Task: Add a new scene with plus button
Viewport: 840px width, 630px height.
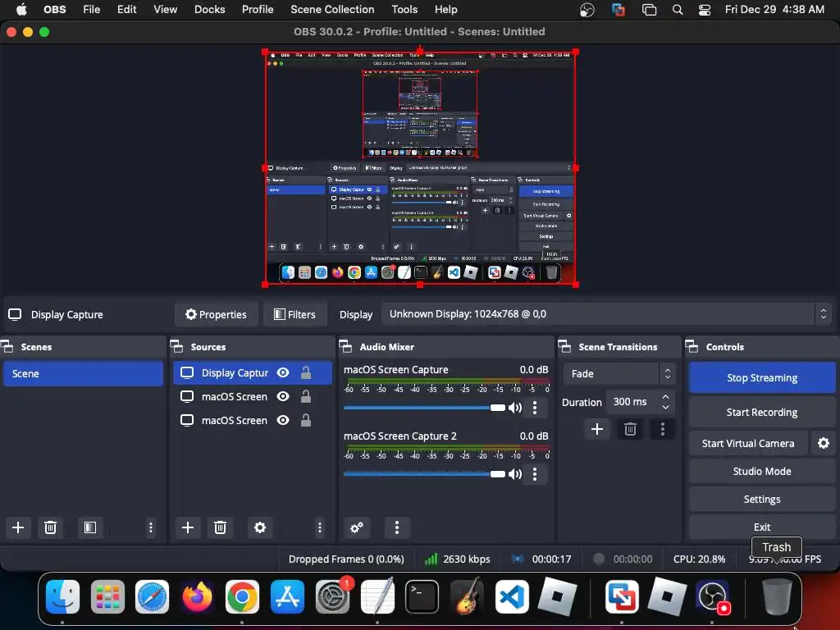Action: (18, 527)
